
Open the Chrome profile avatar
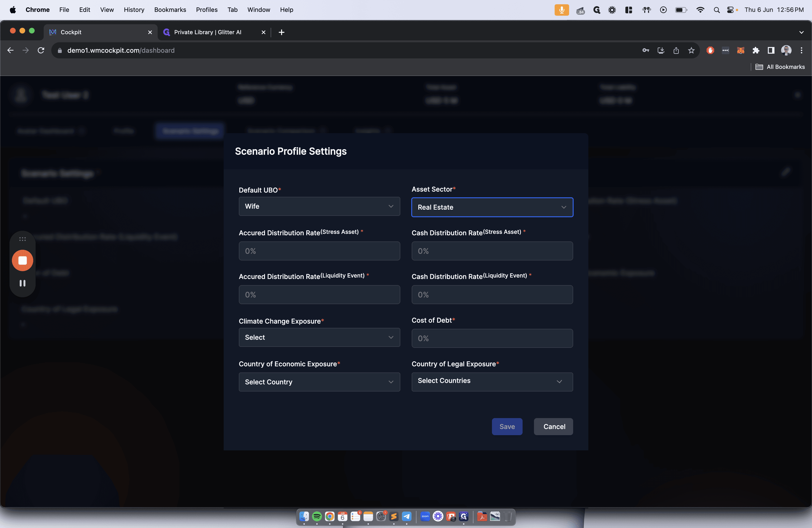point(786,51)
